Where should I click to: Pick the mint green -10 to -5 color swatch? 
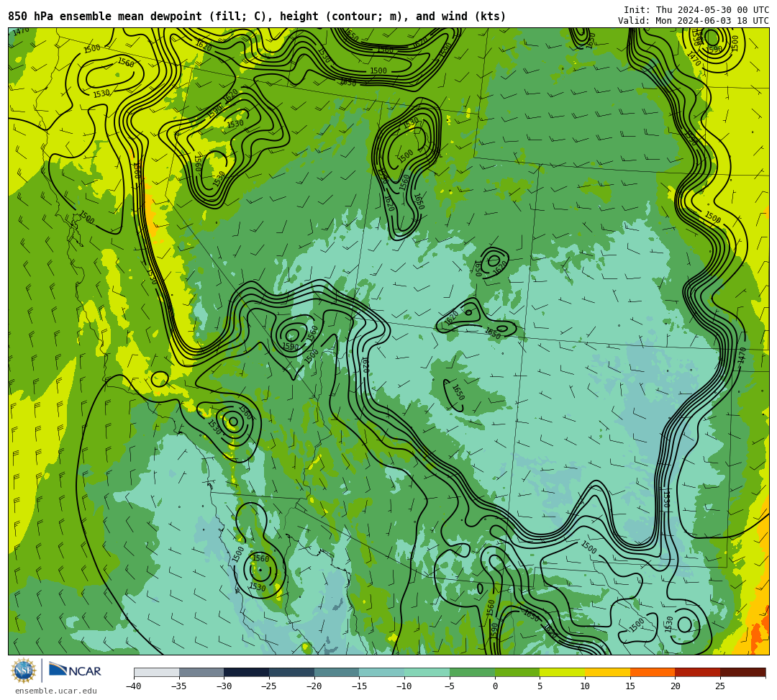pyautogui.click(x=427, y=672)
